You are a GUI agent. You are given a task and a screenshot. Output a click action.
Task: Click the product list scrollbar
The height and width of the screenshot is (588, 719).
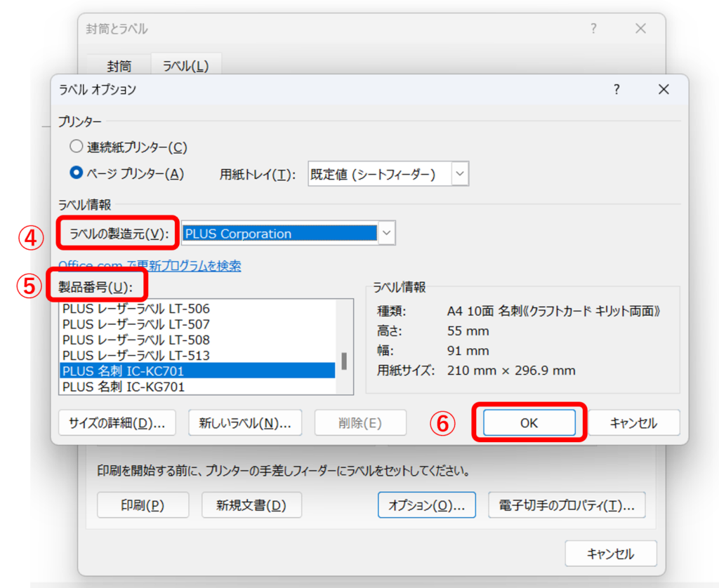343,361
